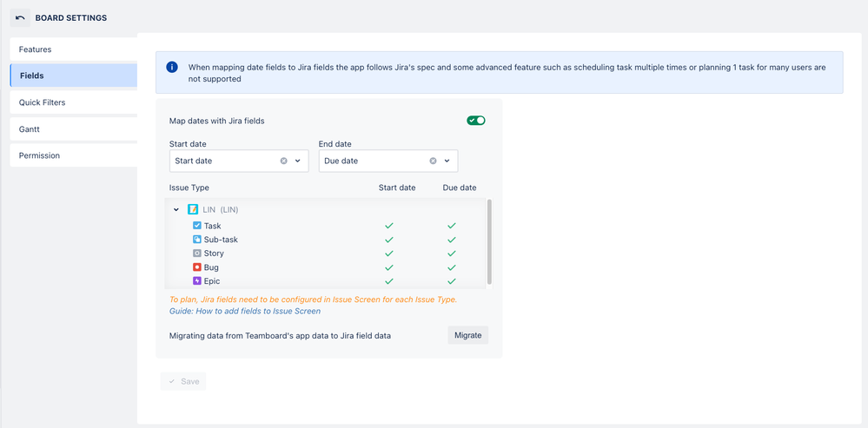This screenshot has height=428, width=868.
Task: Click the Story row Due date checkmark
Action: click(452, 254)
